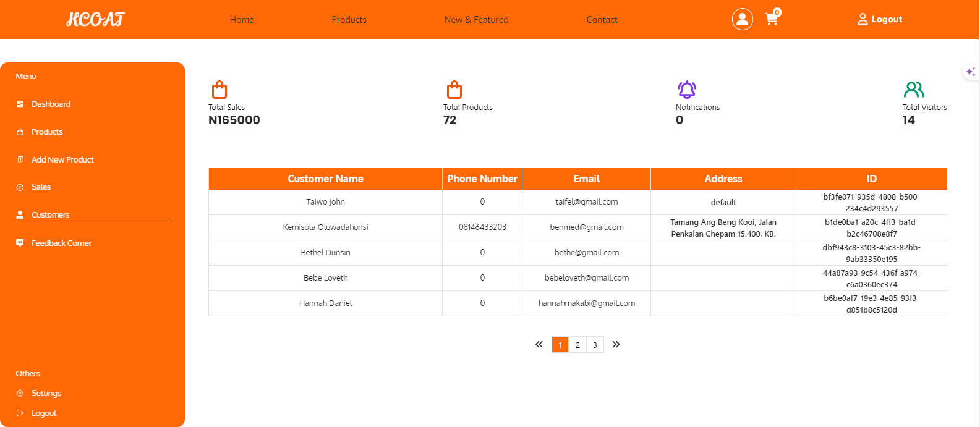Click Logout in the top header

[x=887, y=19]
